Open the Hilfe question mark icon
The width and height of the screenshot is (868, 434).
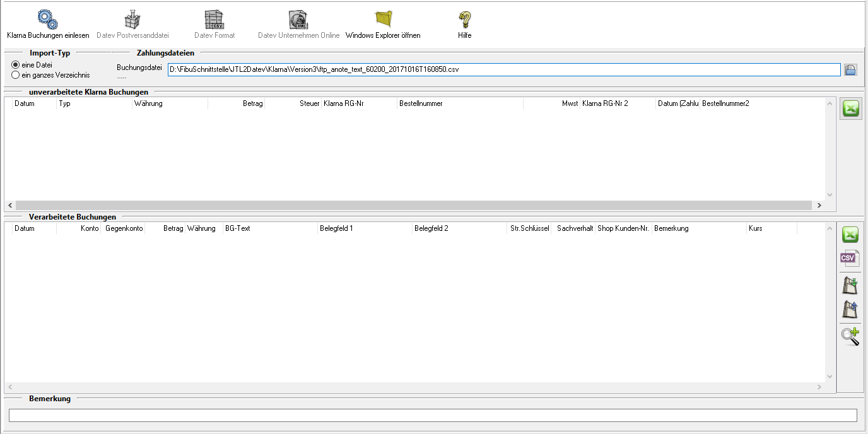(x=465, y=20)
